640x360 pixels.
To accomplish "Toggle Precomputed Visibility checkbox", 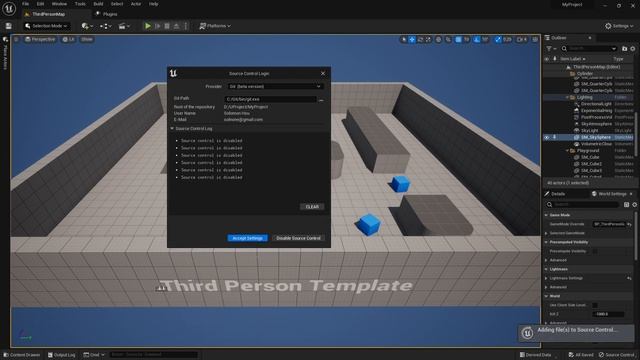I will click(595, 251).
